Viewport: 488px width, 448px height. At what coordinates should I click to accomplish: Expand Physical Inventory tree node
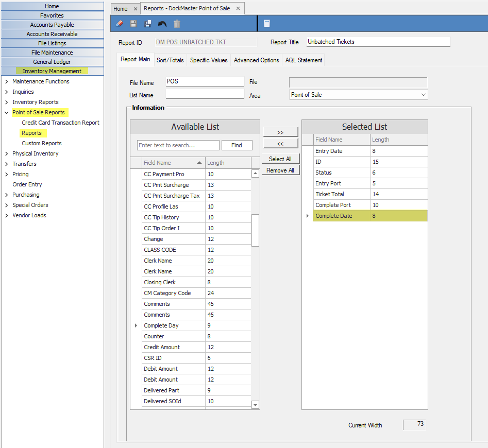pyautogui.click(x=7, y=153)
